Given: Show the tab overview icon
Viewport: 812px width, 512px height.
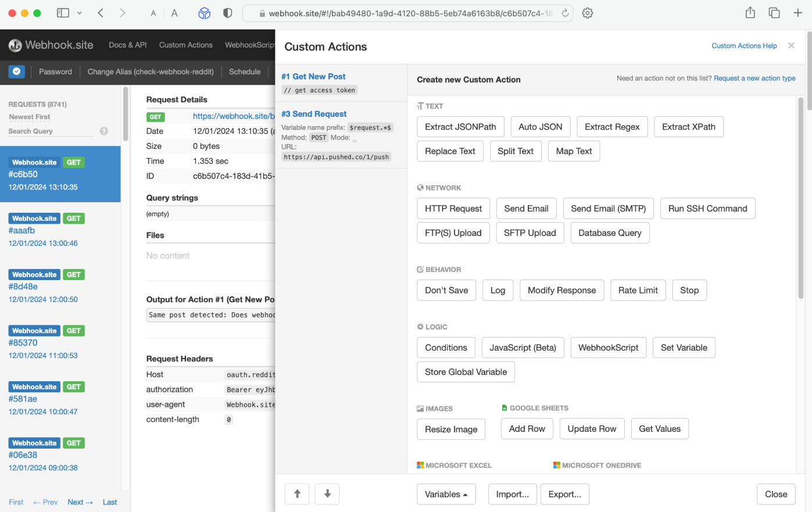Looking at the screenshot, I should point(774,13).
